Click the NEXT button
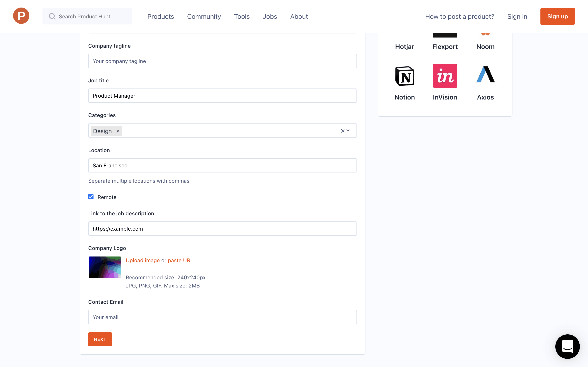 pos(100,339)
